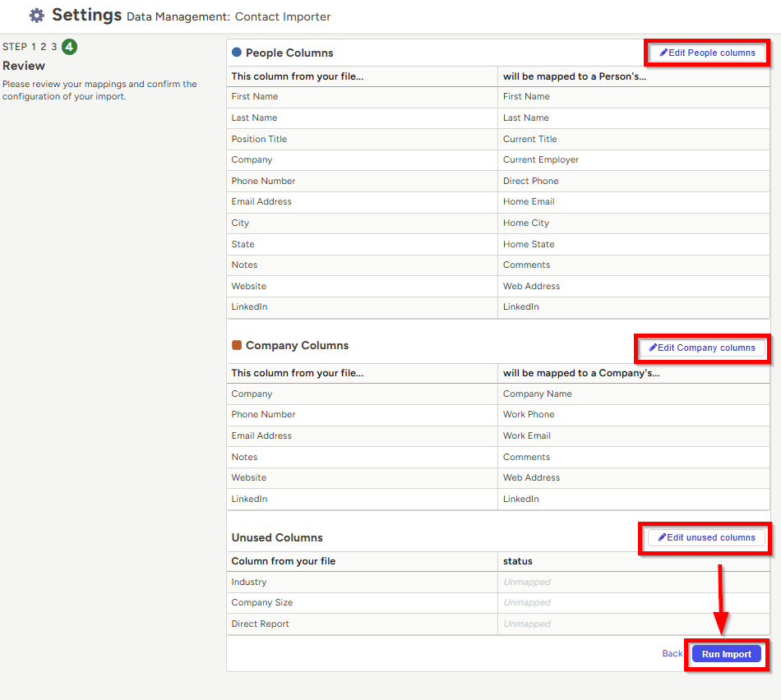Select the current step 4 indicator
Viewport: 781px width, 700px height.
tap(69, 47)
